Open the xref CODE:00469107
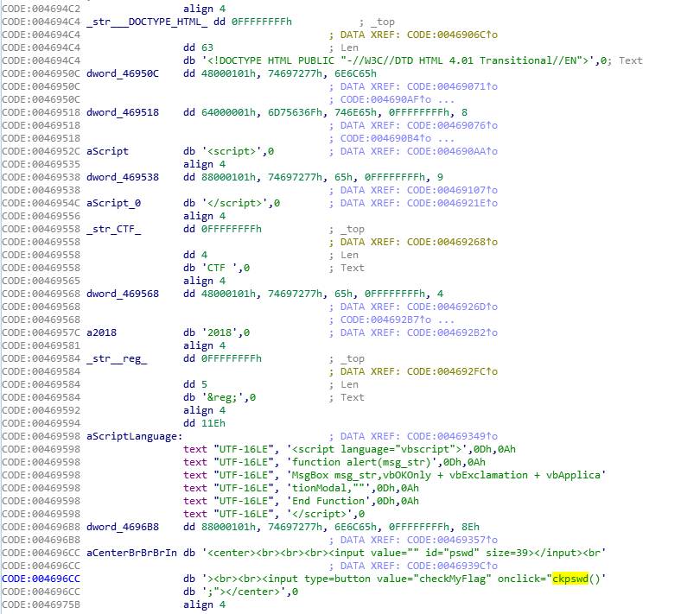700x614 pixels. 452,190
